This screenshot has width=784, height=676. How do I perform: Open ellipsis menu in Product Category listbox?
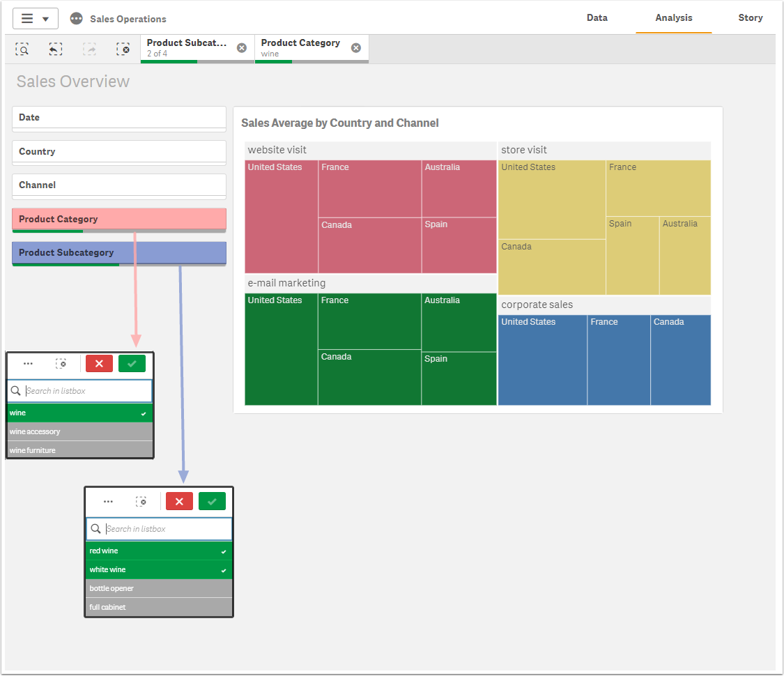pos(28,363)
